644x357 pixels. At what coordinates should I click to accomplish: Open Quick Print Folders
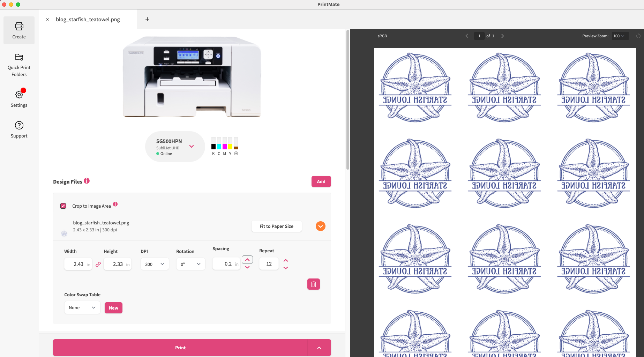coord(19,65)
